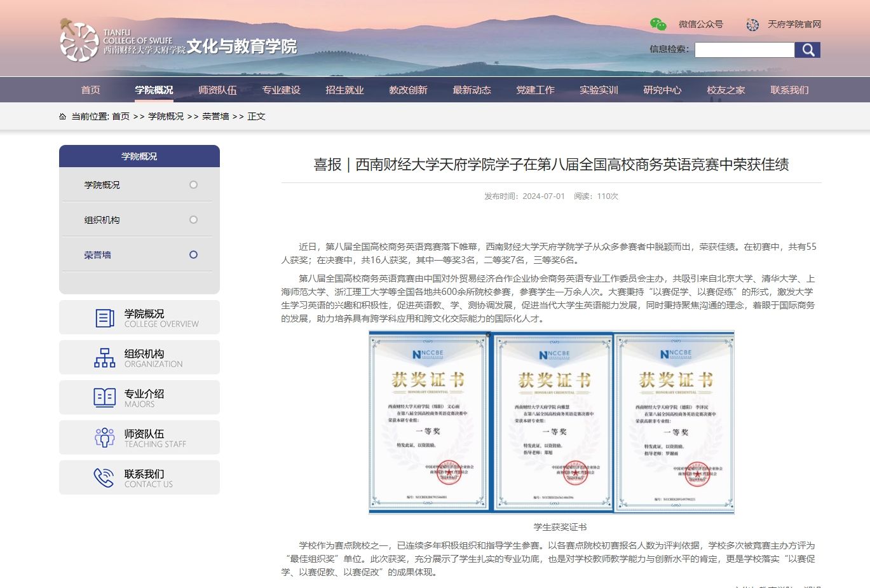Screen dimensions: 870x588
Task: Open the 师资队伍 navigation menu
Action: [217, 90]
